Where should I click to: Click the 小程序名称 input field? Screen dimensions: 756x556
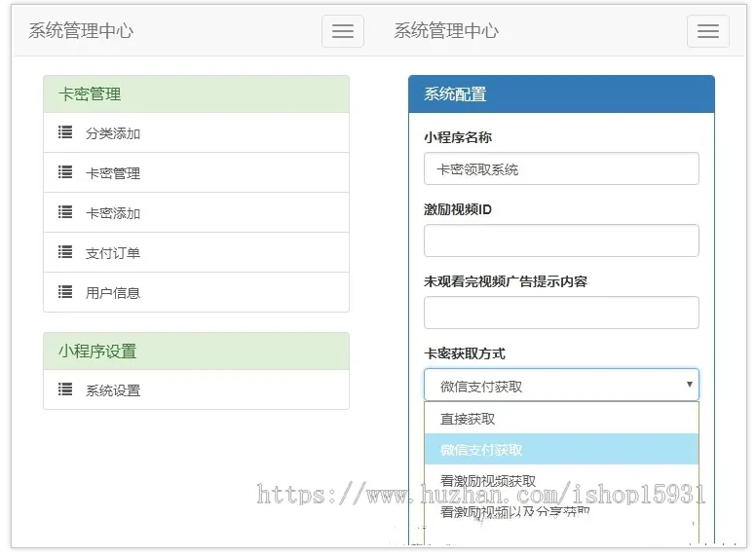coord(561,168)
